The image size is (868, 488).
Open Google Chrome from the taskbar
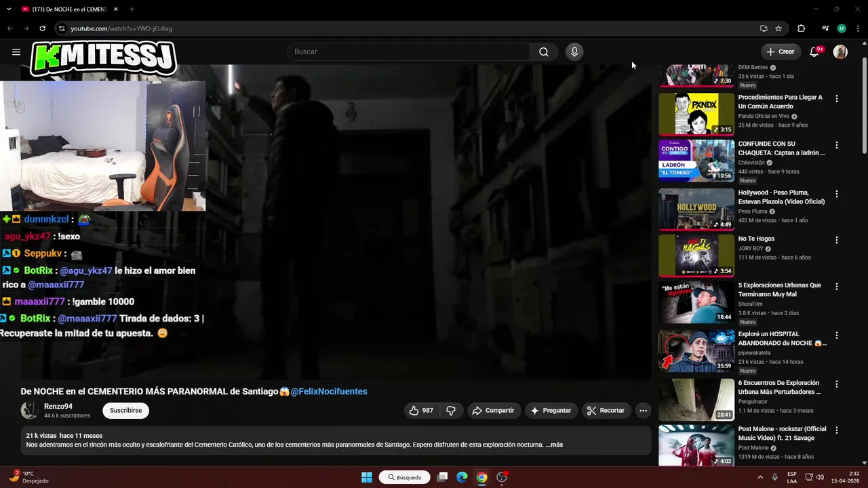tap(481, 477)
